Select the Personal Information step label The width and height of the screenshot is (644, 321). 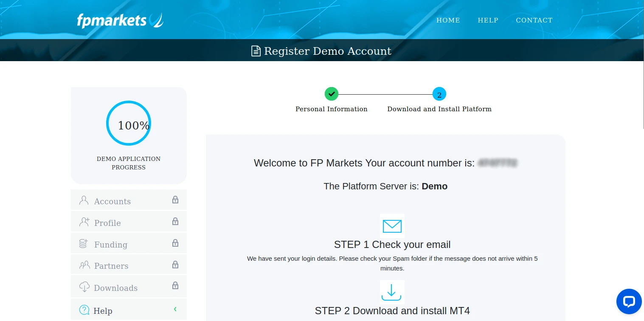(x=332, y=109)
